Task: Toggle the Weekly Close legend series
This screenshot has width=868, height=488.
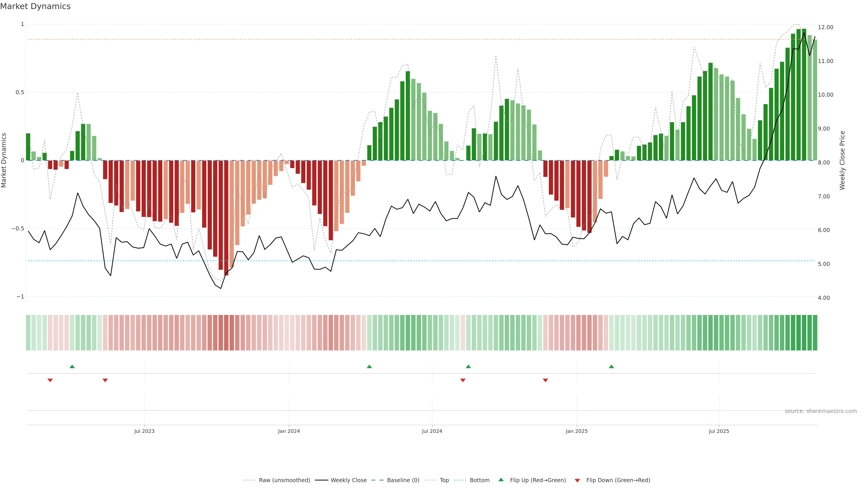Action: [x=348, y=480]
